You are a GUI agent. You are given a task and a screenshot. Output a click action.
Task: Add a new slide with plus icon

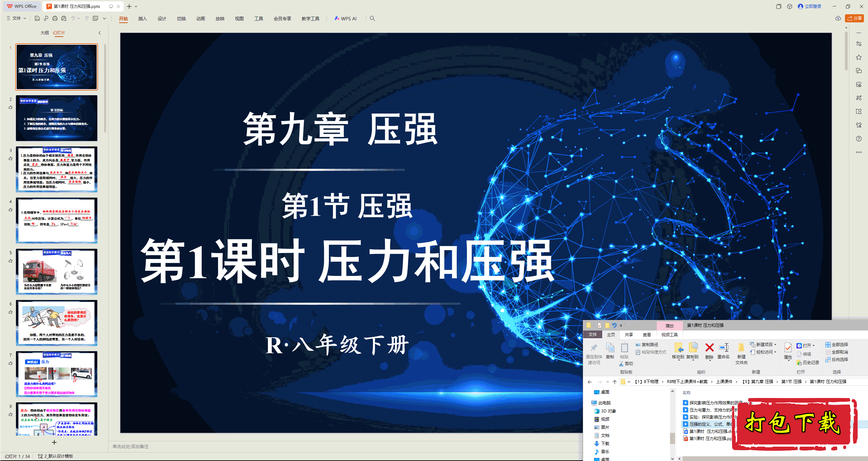click(x=54, y=442)
